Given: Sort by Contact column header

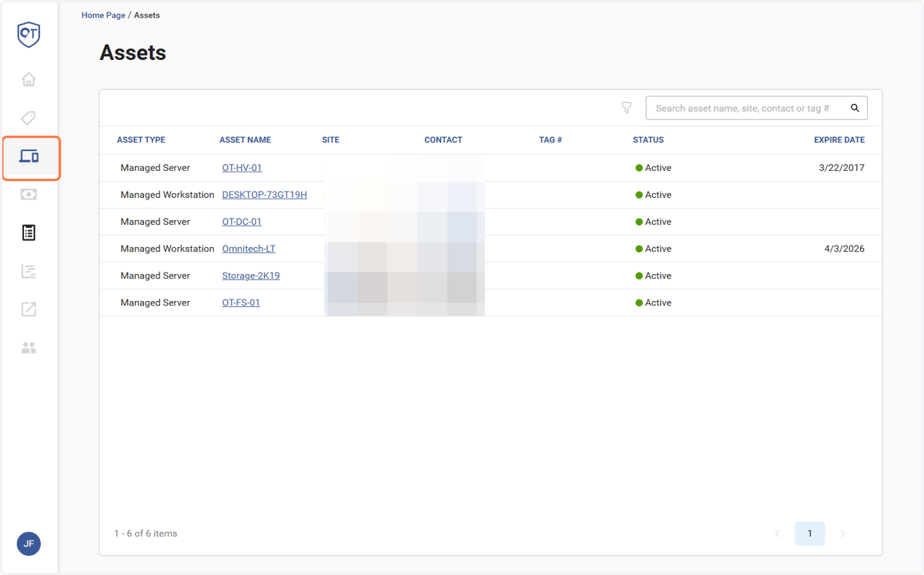Looking at the screenshot, I should [444, 140].
